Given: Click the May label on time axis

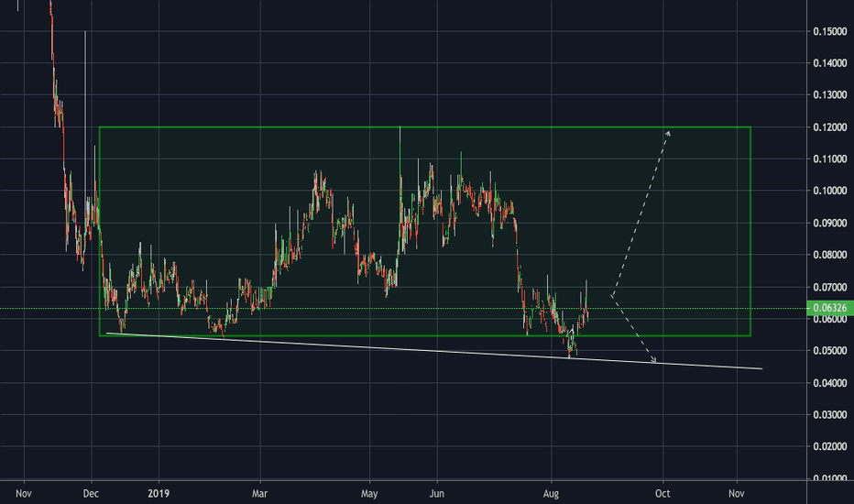Looking at the screenshot, I should (x=369, y=494).
